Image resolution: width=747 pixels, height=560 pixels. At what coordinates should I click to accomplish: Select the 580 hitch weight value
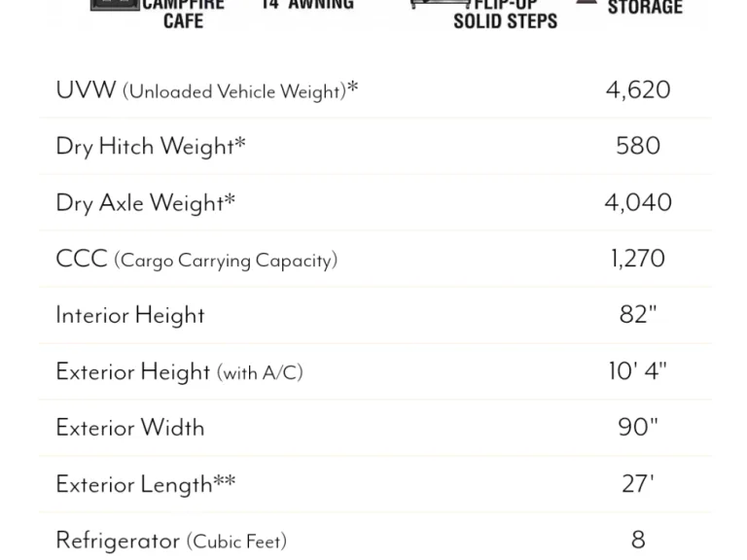coord(638,146)
